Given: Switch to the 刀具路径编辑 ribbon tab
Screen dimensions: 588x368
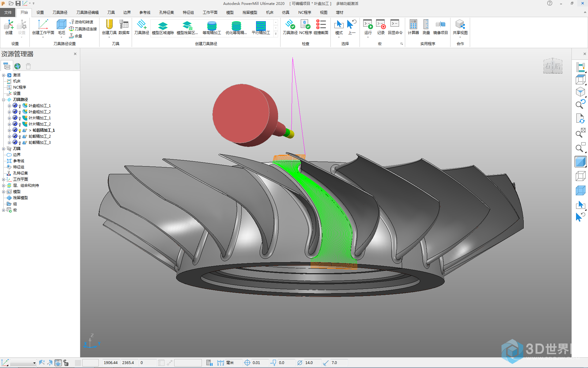Looking at the screenshot, I should 88,12.
